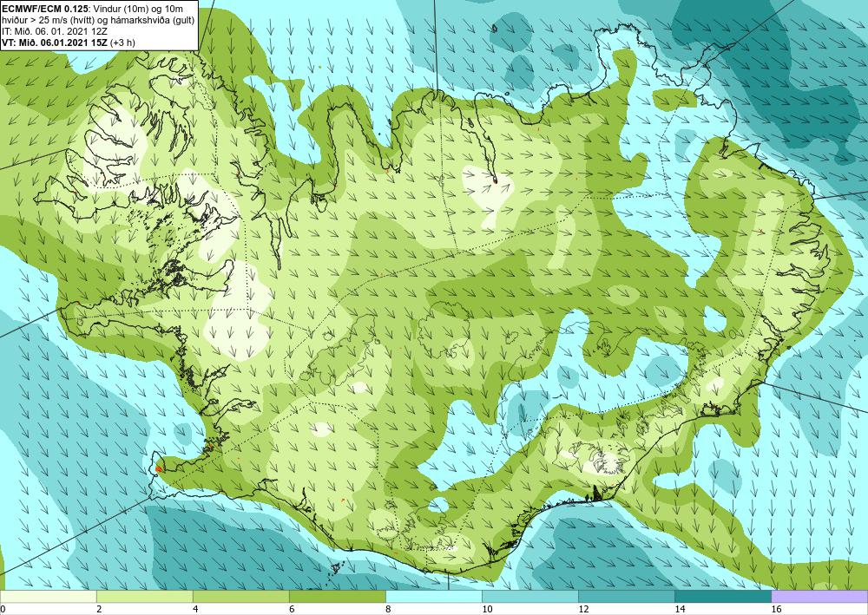Click the legend scale label "4"
Screen dimensions: 868x615
[194, 610]
